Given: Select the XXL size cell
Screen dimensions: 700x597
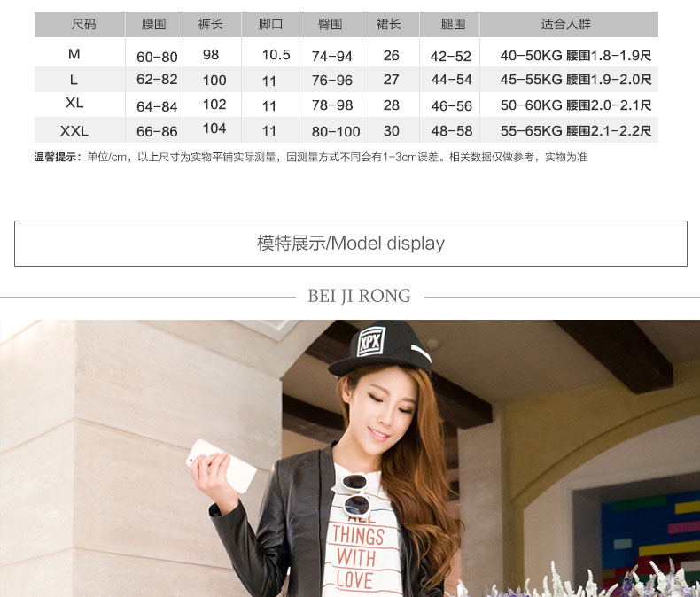Looking at the screenshot, I should click(x=74, y=131).
